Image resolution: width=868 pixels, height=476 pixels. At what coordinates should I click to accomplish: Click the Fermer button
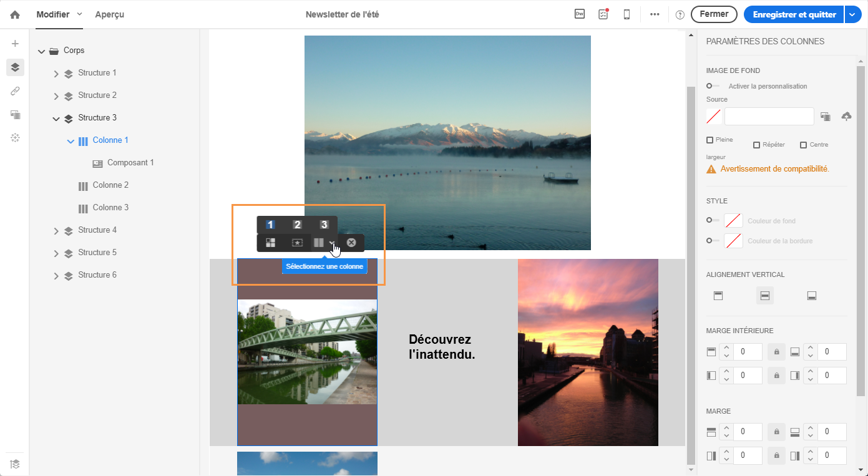(x=714, y=14)
